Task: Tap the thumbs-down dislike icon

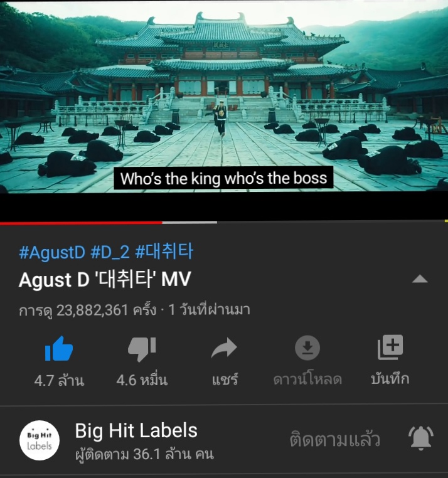Action: tap(142, 349)
